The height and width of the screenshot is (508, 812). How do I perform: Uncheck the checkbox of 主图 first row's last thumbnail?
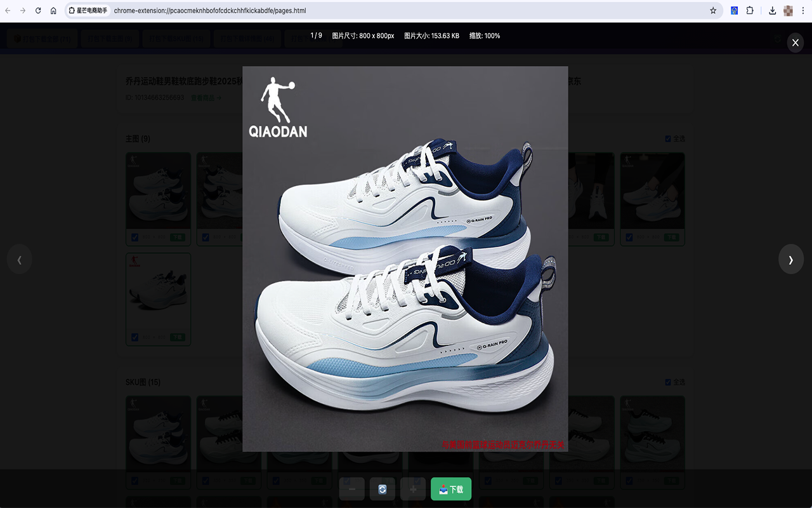tap(629, 237)
